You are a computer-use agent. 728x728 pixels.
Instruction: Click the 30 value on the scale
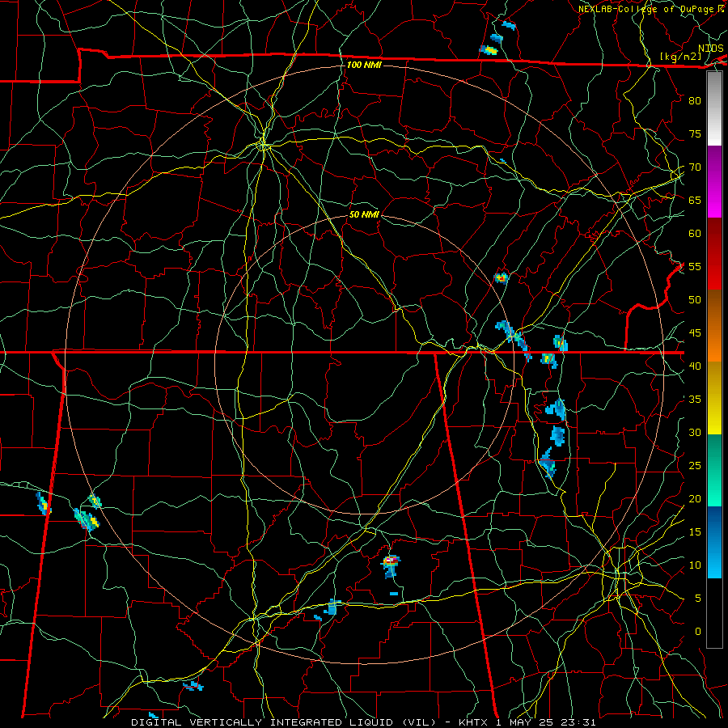click(x=695, y=432)
